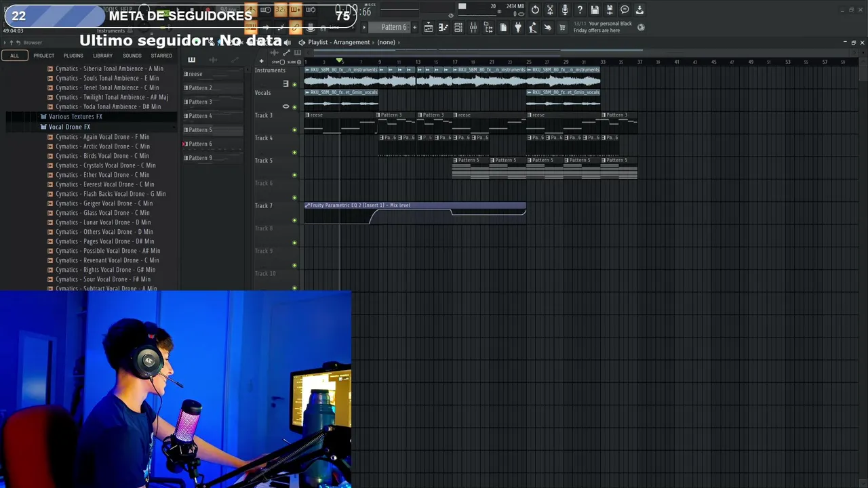The image size is (868, 488).
Task: Switch browser to PROJECT tab
Action: 44,56
